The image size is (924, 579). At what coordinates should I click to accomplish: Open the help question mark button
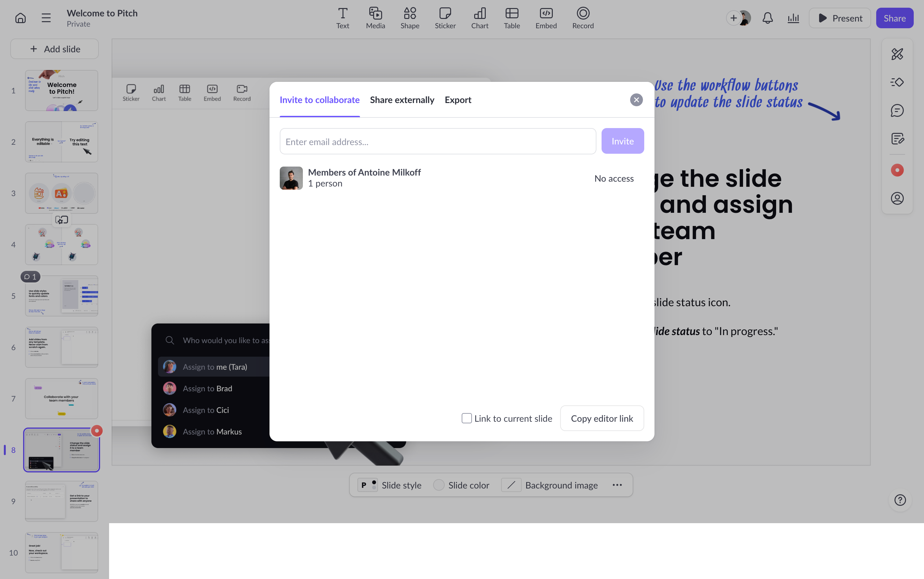pos(900,500)
